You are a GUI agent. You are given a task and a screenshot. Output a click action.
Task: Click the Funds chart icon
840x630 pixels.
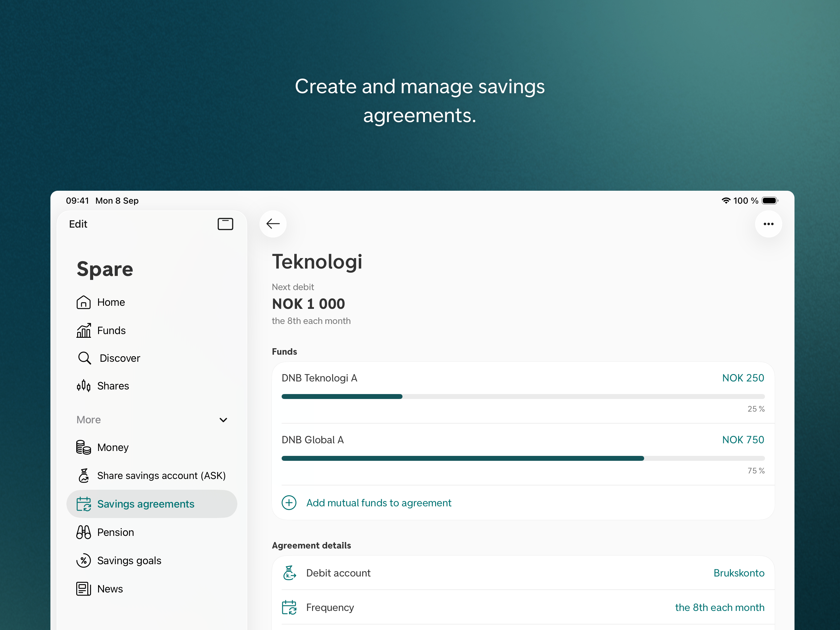point(84,330)
